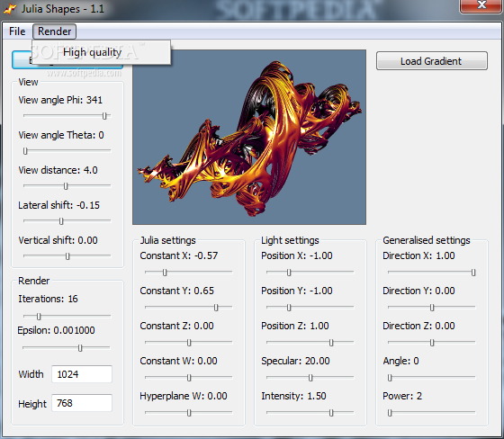The height and width of the screenshot is (439, 504).
Task: Click the Epsilon slider
Action: (x=67, y=348)
